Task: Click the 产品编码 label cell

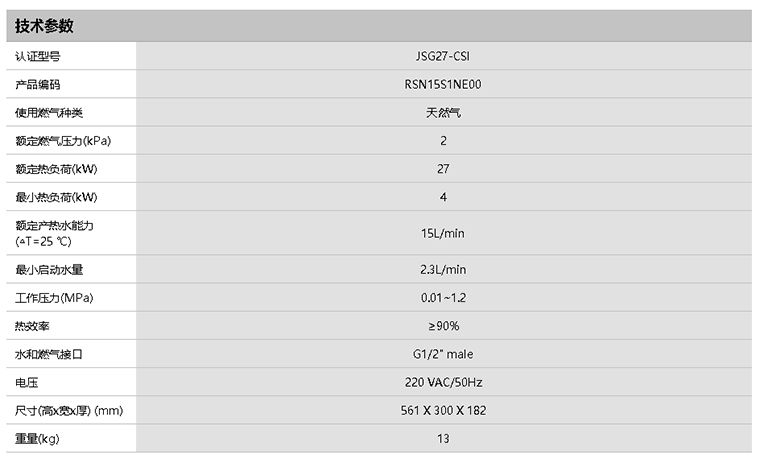Action: [x=37, y=84]
